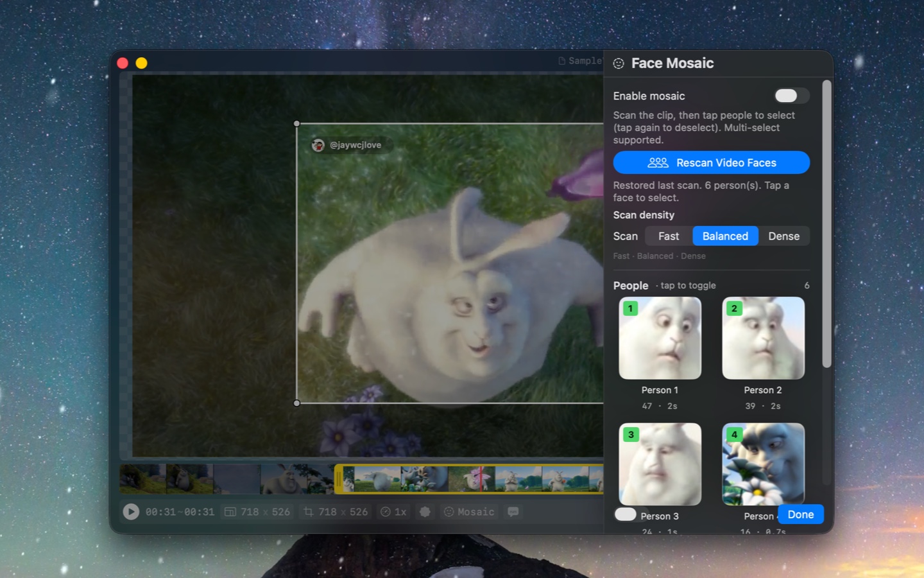The width and height of the screenshot is (924, 578).
Task: Click the yellow trim handle on timeline
Action: [339, 479]
